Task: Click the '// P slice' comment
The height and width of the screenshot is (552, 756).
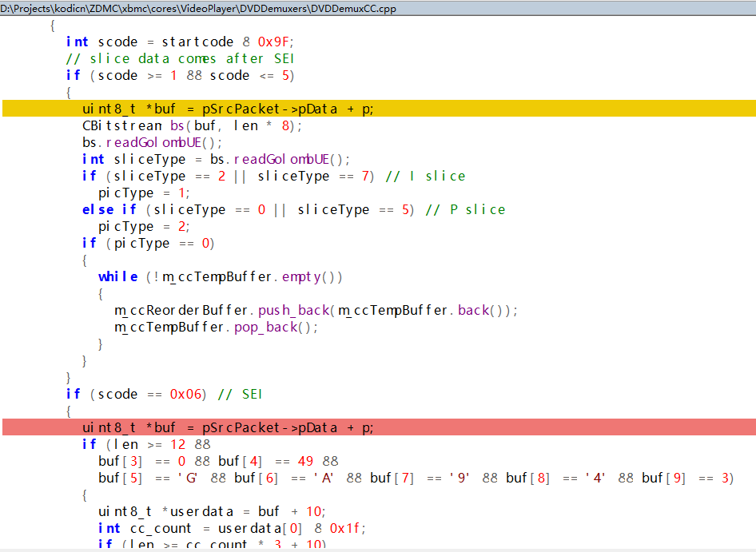Action: 465,209
